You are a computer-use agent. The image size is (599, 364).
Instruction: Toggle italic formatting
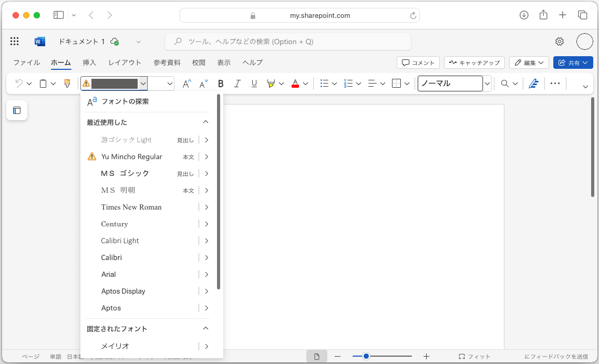(x=237, y=84)
